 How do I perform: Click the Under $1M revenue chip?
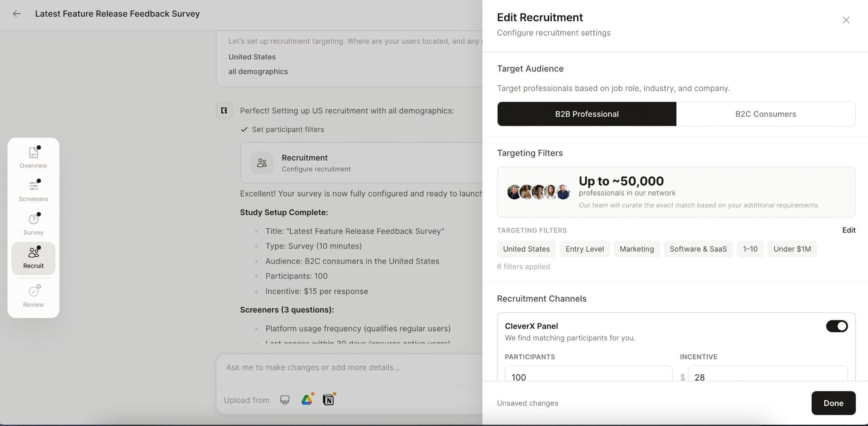tap(792, 249)
